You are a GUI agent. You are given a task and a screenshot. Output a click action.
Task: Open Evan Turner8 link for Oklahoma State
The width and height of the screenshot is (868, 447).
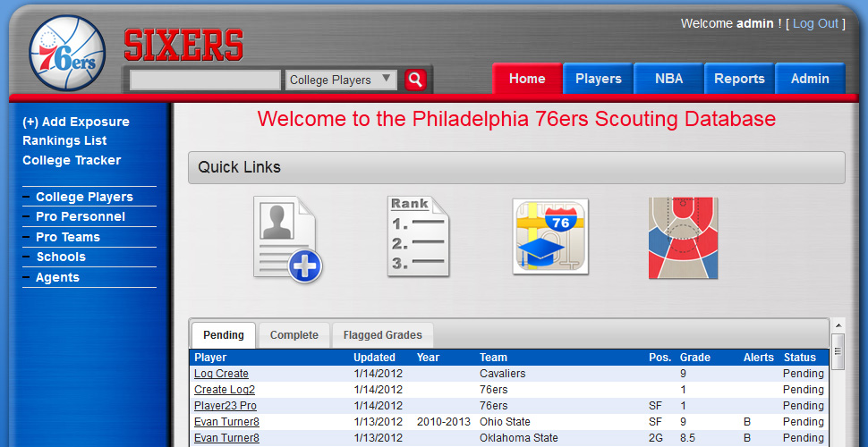point(226,438)
